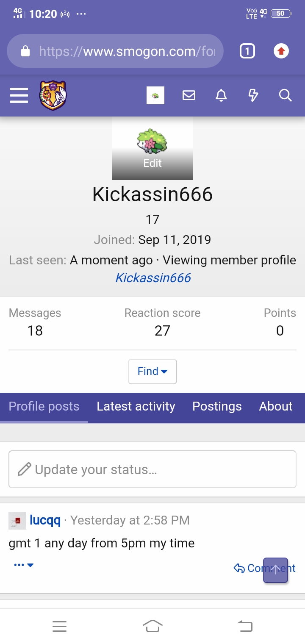Viewport: 305px width, 644px height.
Task: Tap the red upload arrow browser icon
Action: tap(281, 52)
